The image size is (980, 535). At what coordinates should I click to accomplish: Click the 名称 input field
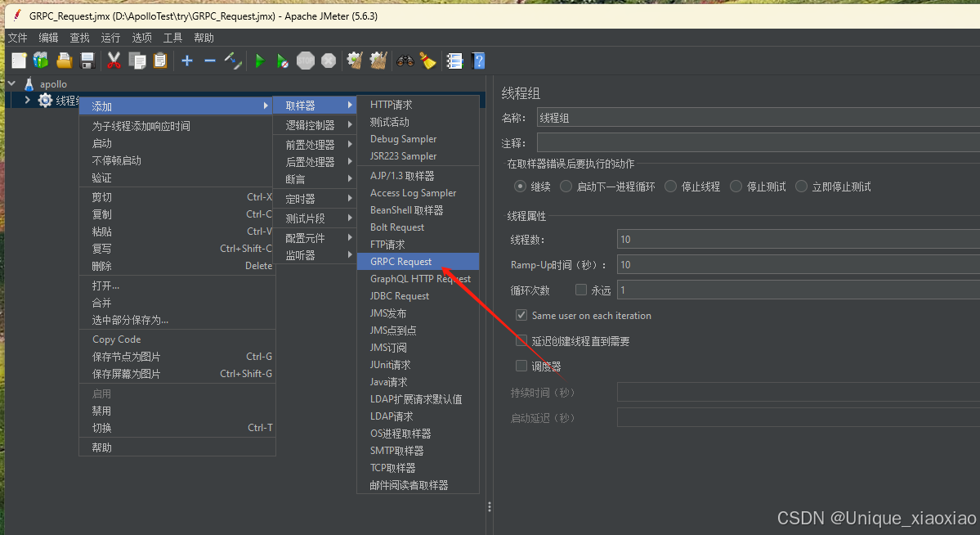click(x=758, y=118)
